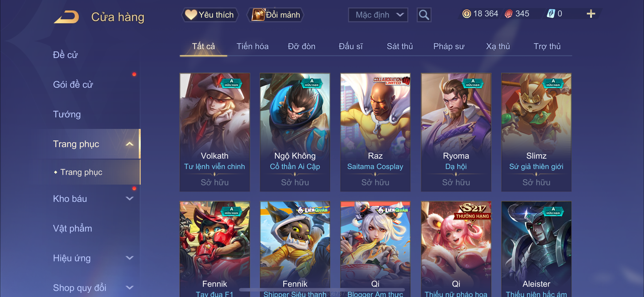Click the red ruby currency icon
Viewport: 644px width, 297px height.
click(509, 14)
